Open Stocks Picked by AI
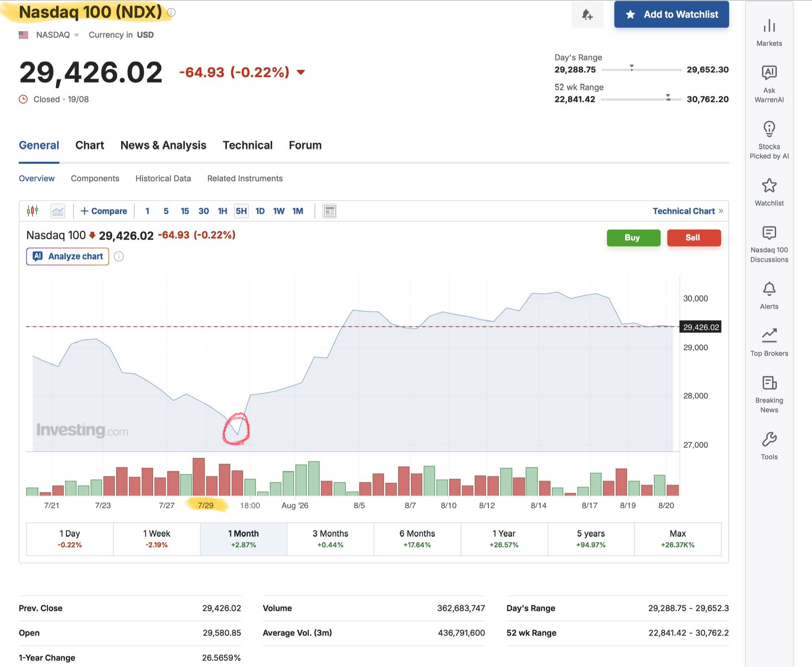The width and height of the screenshot is (812, 667). [x=769, y=140]
